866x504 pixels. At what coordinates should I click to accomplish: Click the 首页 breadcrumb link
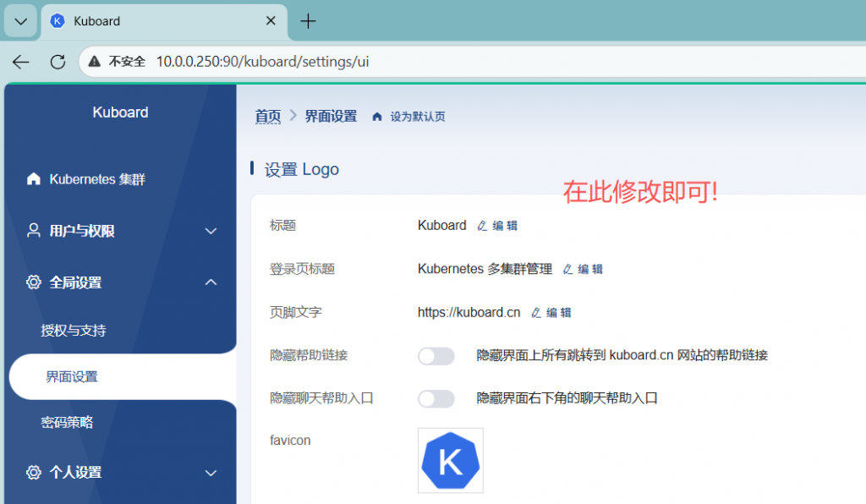(268, 117)
